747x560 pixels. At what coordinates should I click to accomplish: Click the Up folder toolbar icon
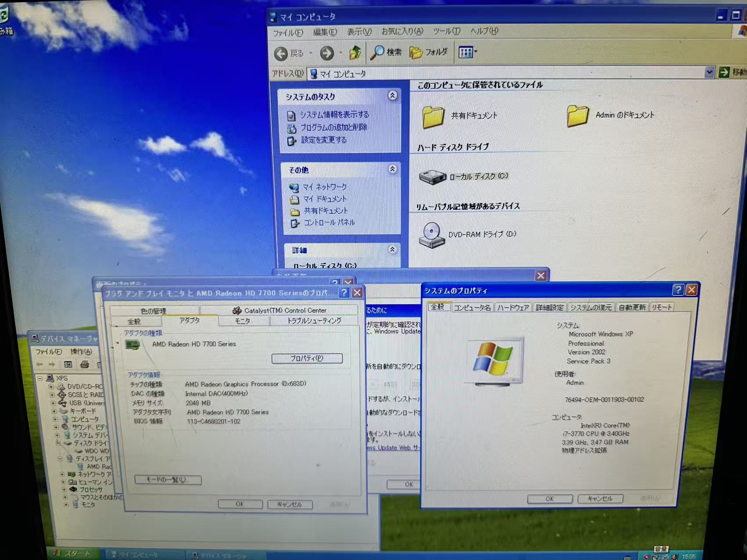point(355,53)
